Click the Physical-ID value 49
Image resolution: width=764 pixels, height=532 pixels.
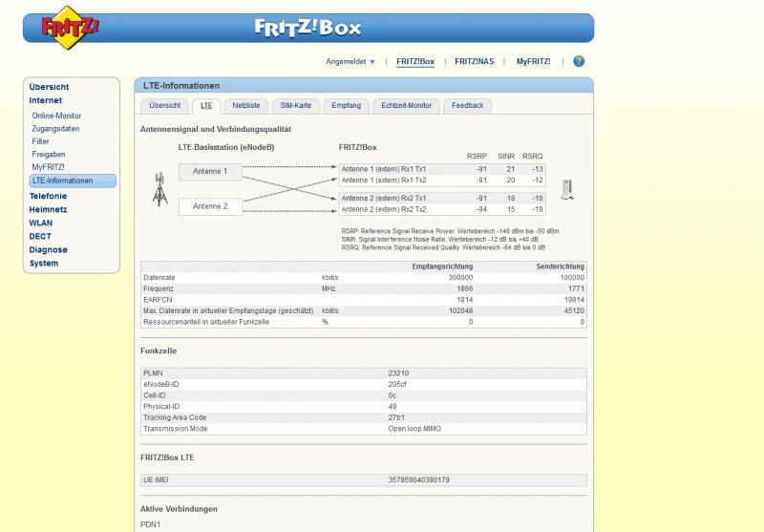tap(393, 406)
